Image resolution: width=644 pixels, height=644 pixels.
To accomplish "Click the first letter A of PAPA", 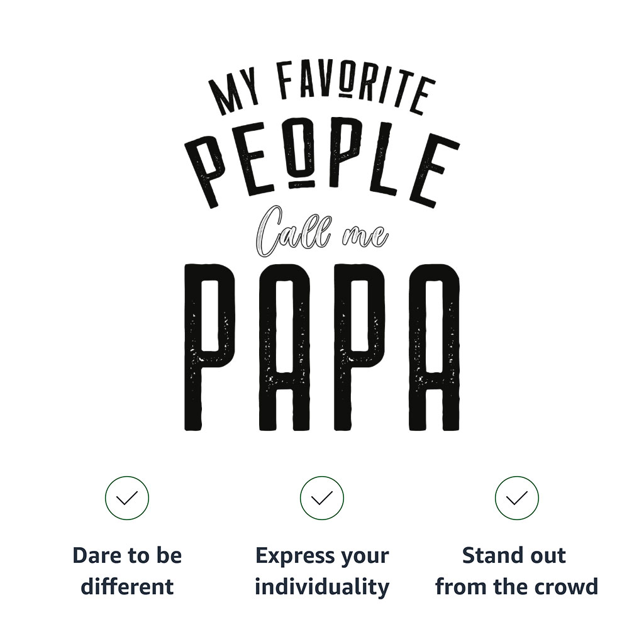I will tap(284, 347).
